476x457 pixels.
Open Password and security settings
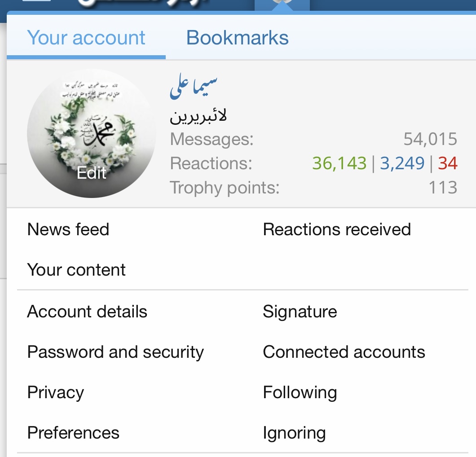[x=115, y=352]
